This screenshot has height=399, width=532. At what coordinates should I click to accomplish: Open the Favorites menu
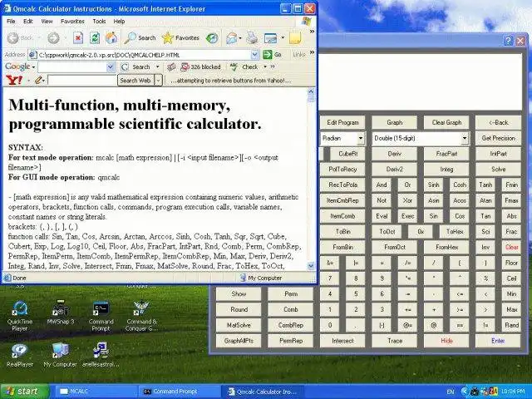pos(72,21)
